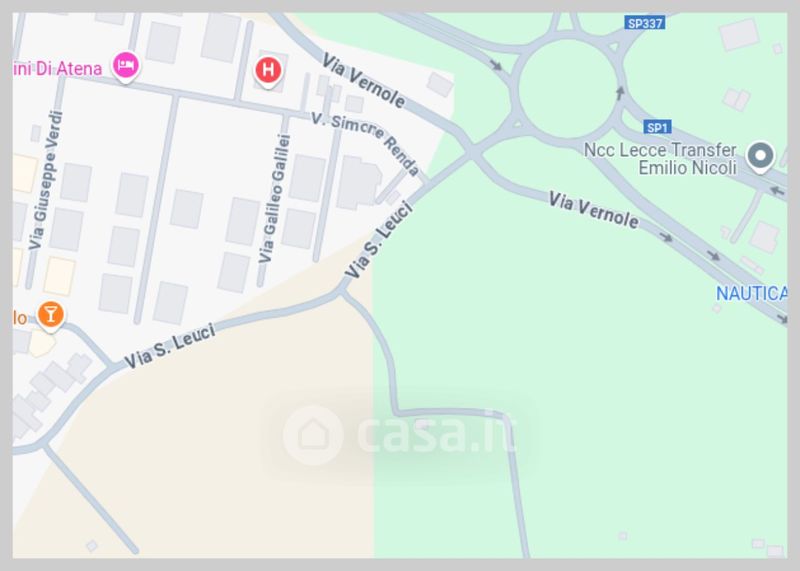Click the NAUTICA place label

(751, 293)
